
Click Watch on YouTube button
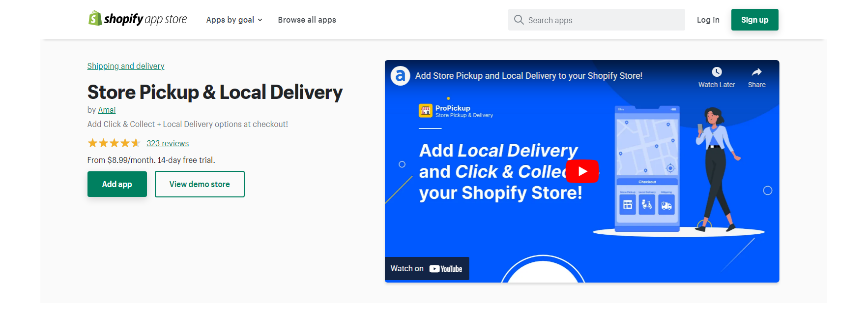click(x=427, y=269)
